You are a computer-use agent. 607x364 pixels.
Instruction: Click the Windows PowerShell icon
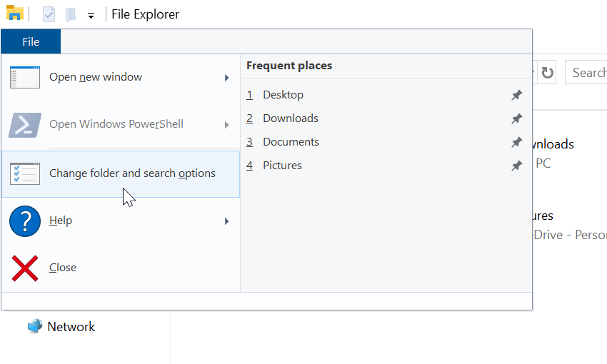tap(25, 125)
